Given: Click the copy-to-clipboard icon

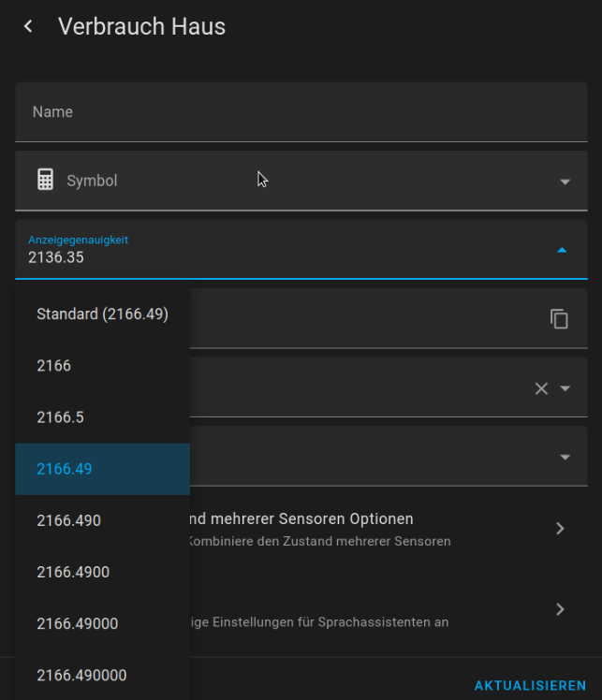Looking at the screenshot, I should (x=559, y=319).
